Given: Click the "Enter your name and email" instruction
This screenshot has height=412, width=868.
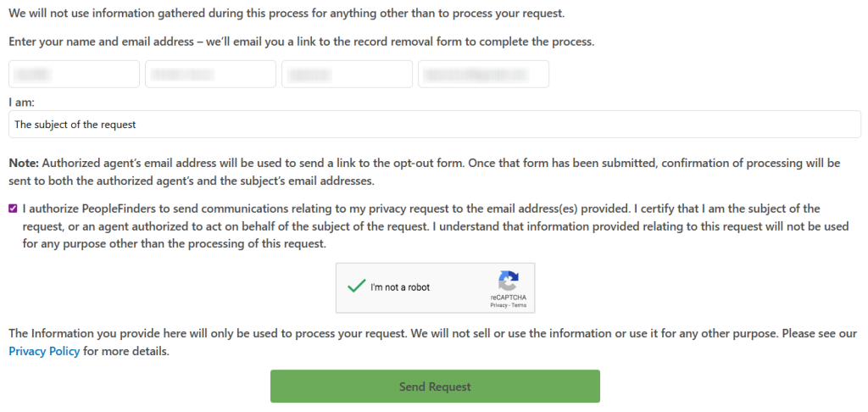Looking at the screenshot, I should 301,42.
